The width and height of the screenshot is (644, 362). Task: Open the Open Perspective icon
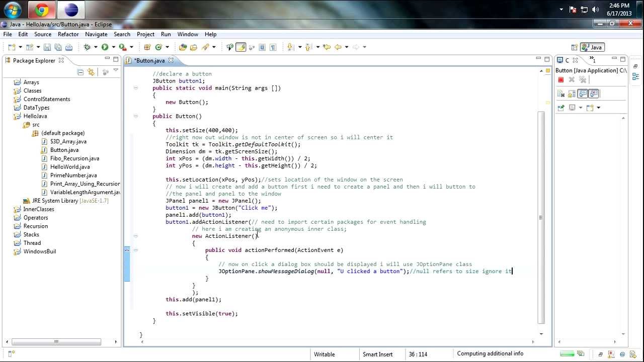tap(574, 47)
